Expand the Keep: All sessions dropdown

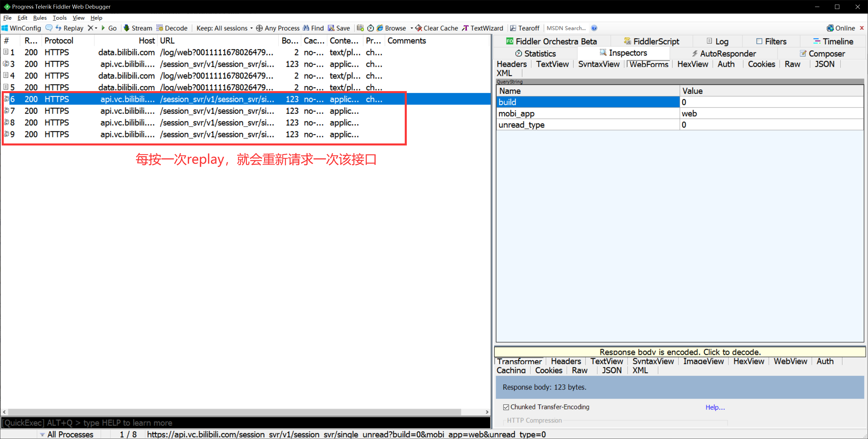(x=252, y=28)
